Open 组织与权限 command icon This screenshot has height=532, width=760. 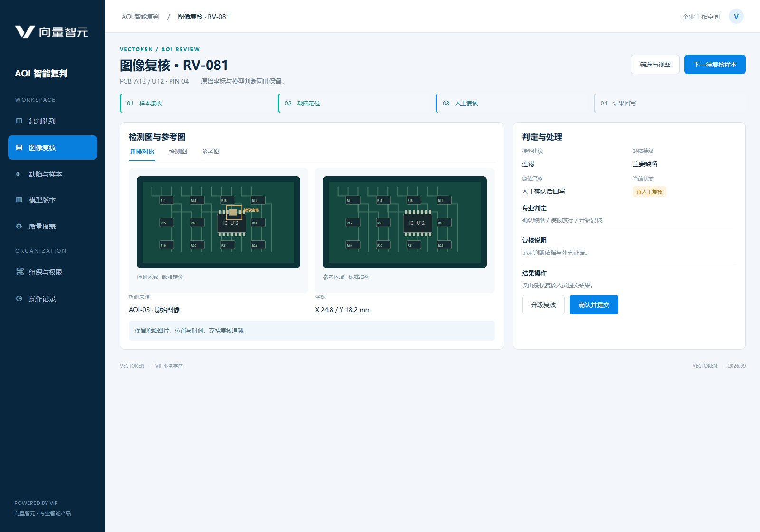pos(19,272)
